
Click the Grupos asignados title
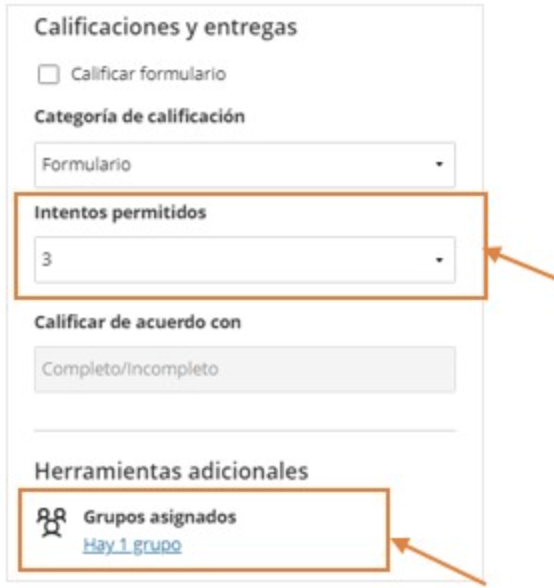tap(160, 517)
